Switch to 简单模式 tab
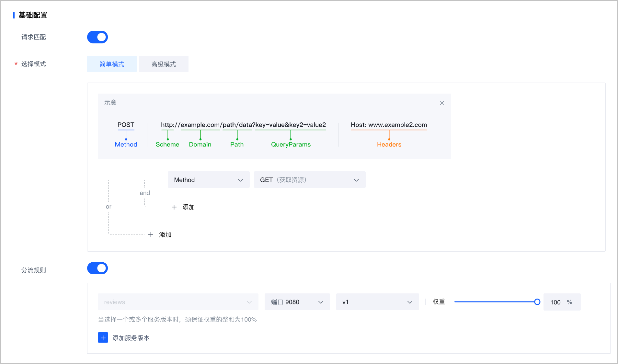Image resolution: width=618 pixels, height=364 pixels. coord(112,64)
